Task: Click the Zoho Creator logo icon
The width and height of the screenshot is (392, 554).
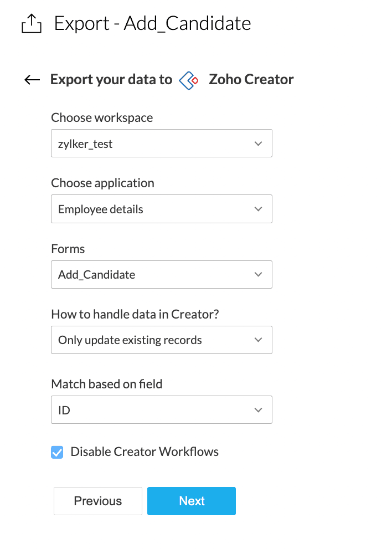Action: [189, 80]
